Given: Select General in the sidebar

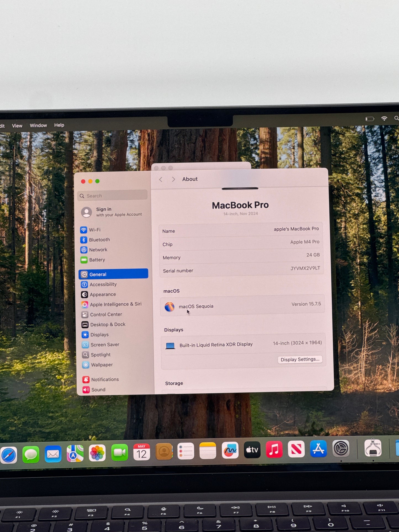Looking at the screenshot, I should (x=113, y=274).
